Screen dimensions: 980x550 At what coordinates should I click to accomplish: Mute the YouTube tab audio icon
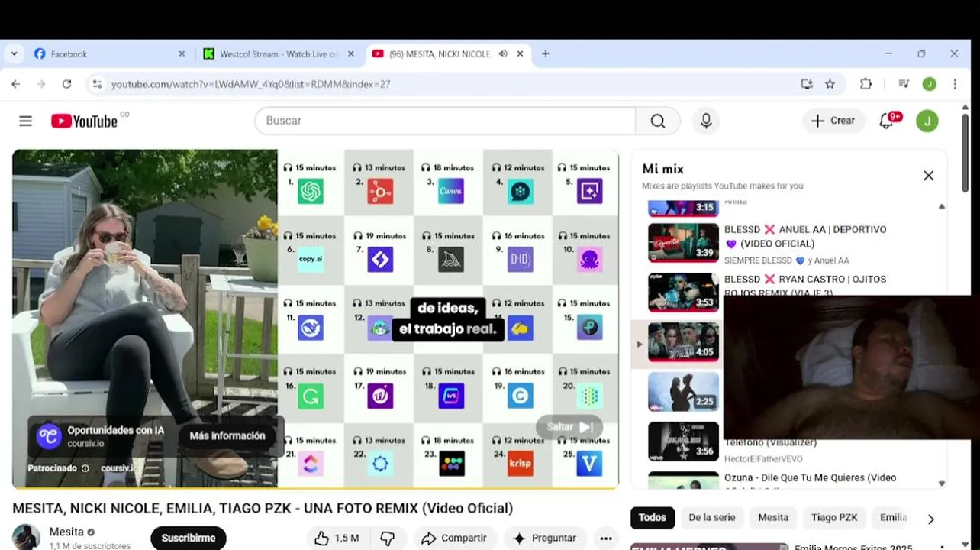(x=503, y=53)
